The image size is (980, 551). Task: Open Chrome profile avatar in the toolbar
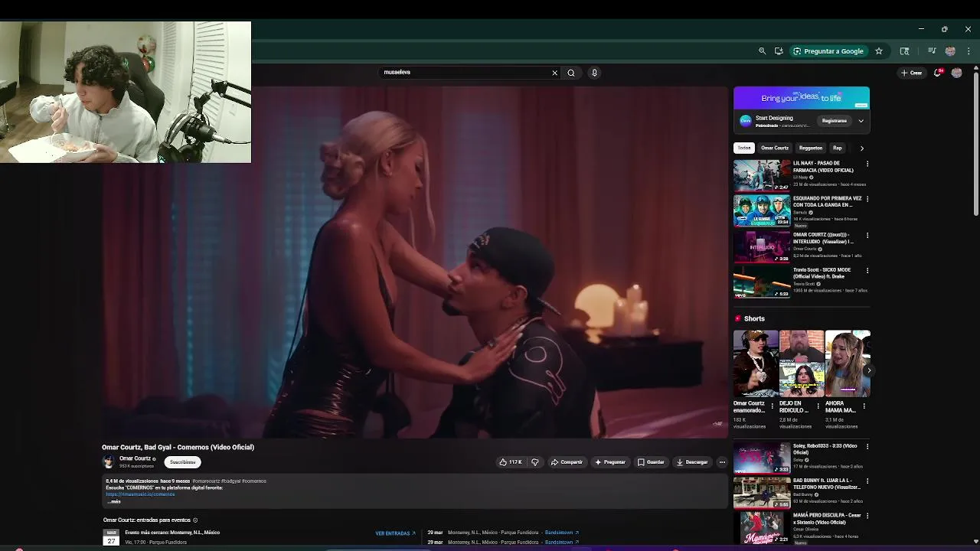(950, 51)
